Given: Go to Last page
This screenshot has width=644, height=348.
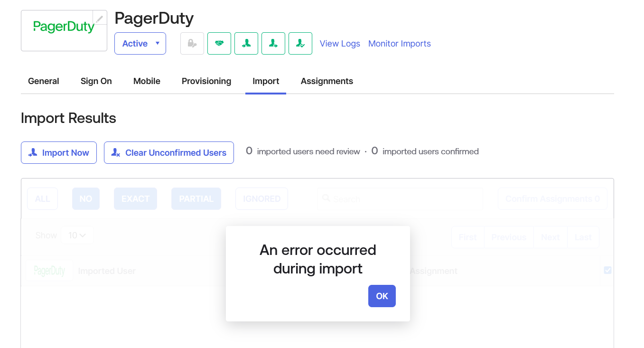Looking at the screenshot, I should coord(583,237).
